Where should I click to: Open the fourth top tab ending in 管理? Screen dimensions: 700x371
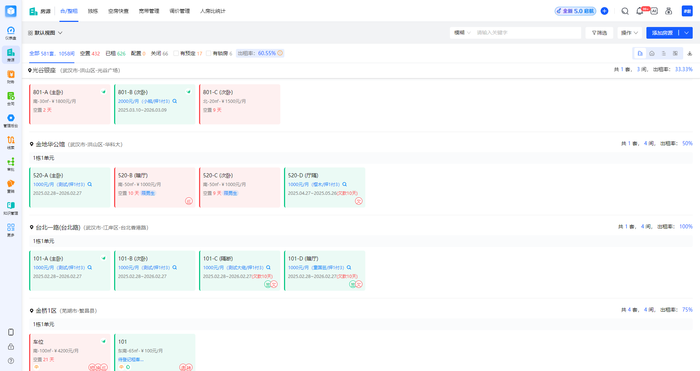point(149,11)
